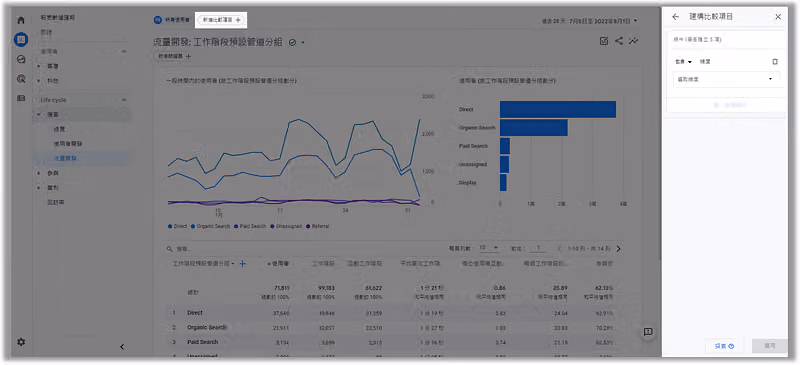800x365 pixels.
Task: Click the add filter button
Action: (x=174, y=56)
